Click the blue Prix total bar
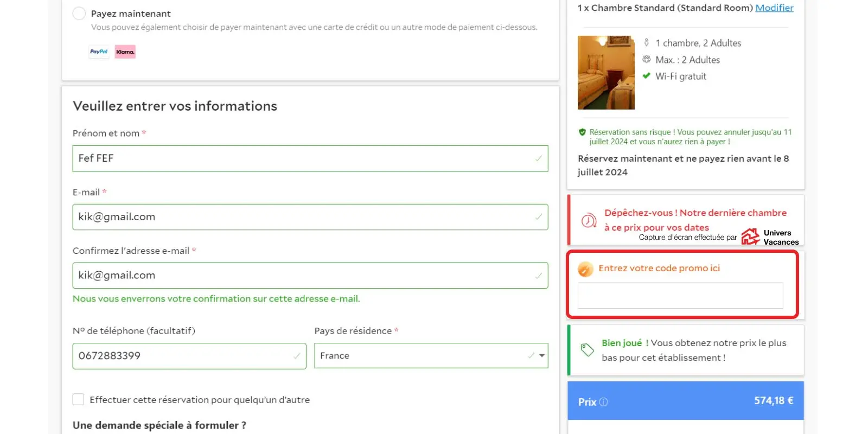This screenshot has height=434, width=868. pyautogui.click(x=685, y=401)
